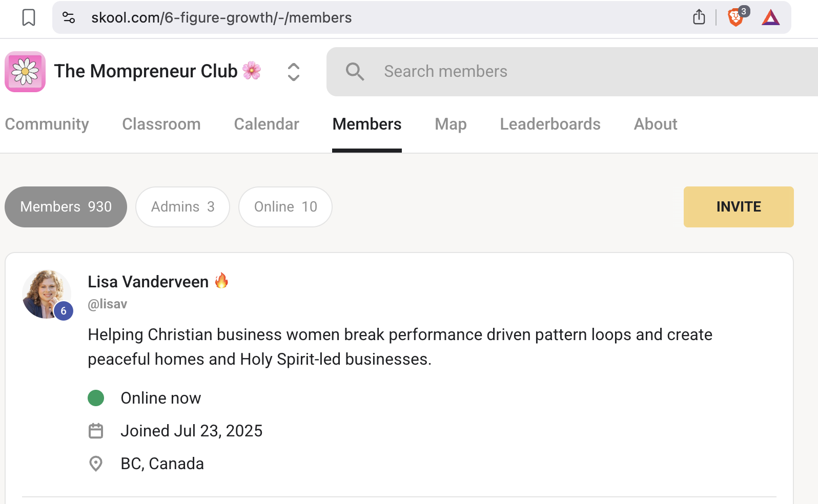Viewport: 818px width, 504px height.
Task: Switch to the Classroom tab
Action: (x=161, y=124)
